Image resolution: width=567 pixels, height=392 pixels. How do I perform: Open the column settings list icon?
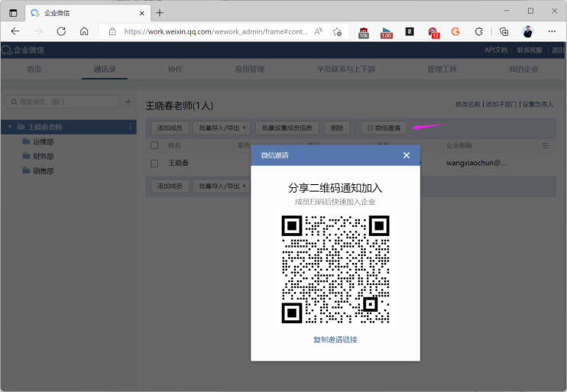pos(546,145)
